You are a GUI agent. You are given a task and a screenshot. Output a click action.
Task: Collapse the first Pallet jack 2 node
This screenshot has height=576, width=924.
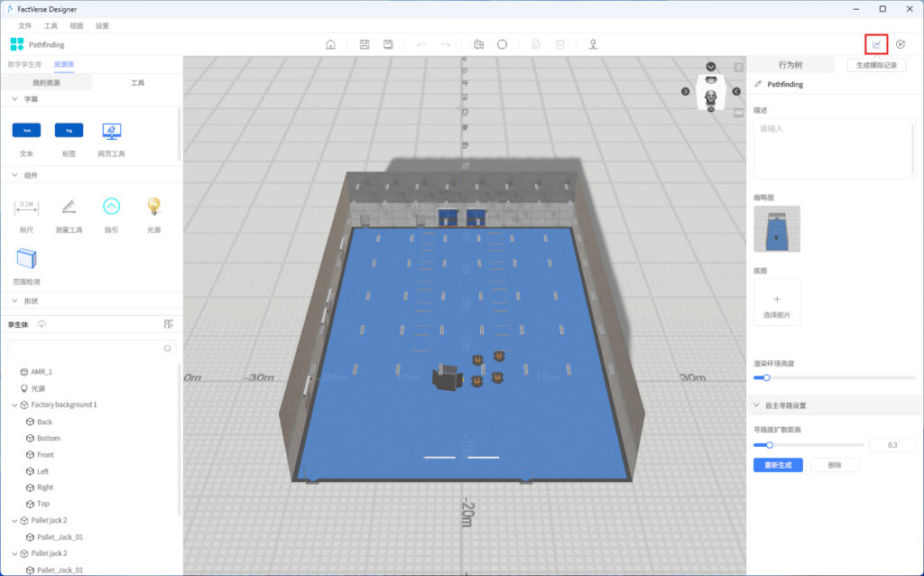(14, 521)
